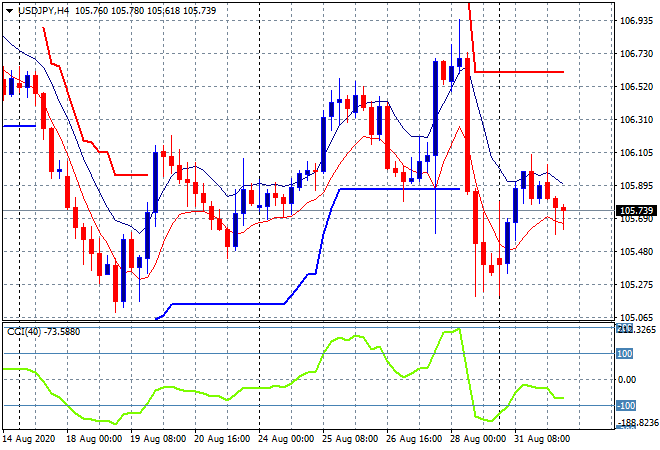Select the 106.310 price scale label
Viewport: 660px width, 450px height.
coord(636,120)
